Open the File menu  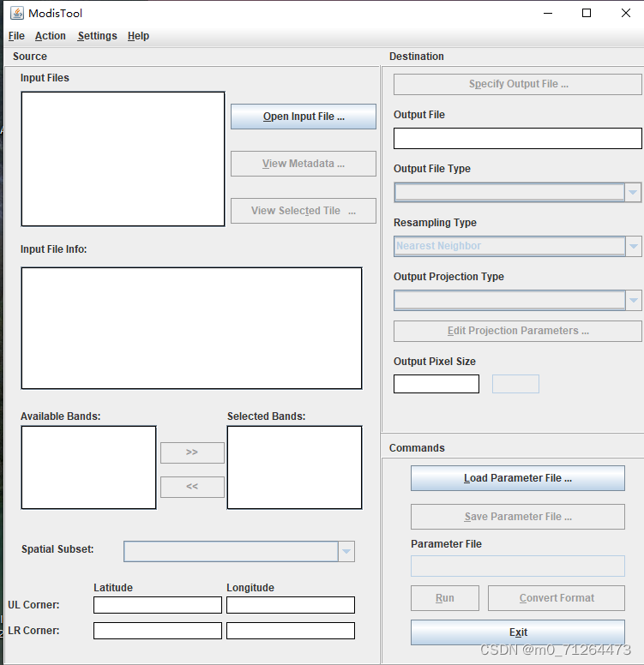16,36
